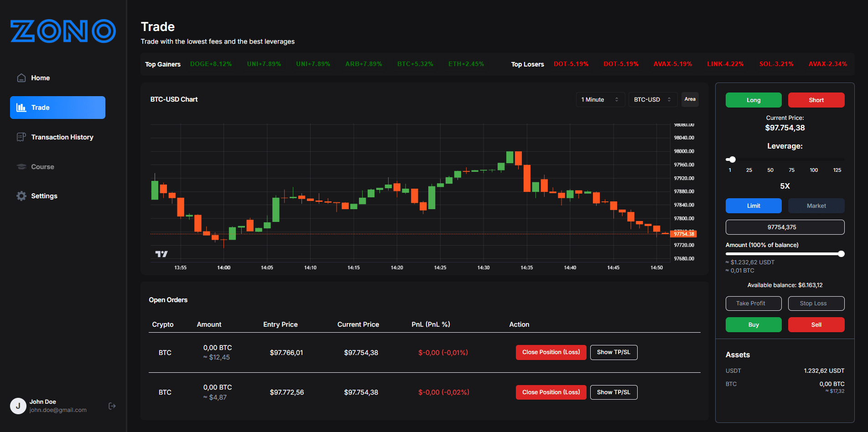Click the green Buy button
Image resolution: width=868 pixels, height=432 pixels.
pos(754,325)
